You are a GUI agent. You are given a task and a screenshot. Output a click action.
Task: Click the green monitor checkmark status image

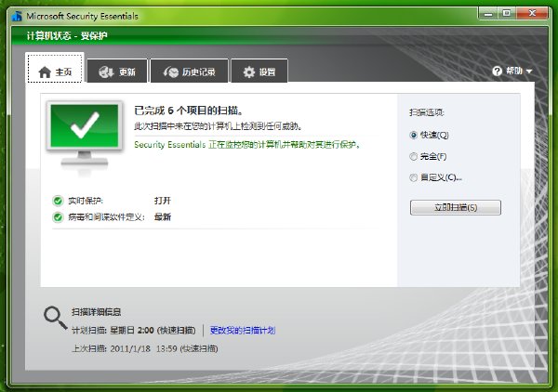pos(85,138)
